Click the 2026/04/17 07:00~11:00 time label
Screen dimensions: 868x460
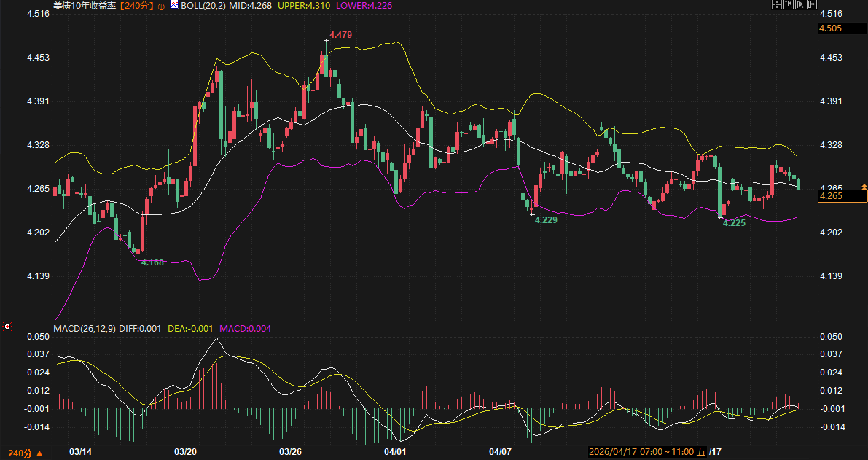click(641, 452)
